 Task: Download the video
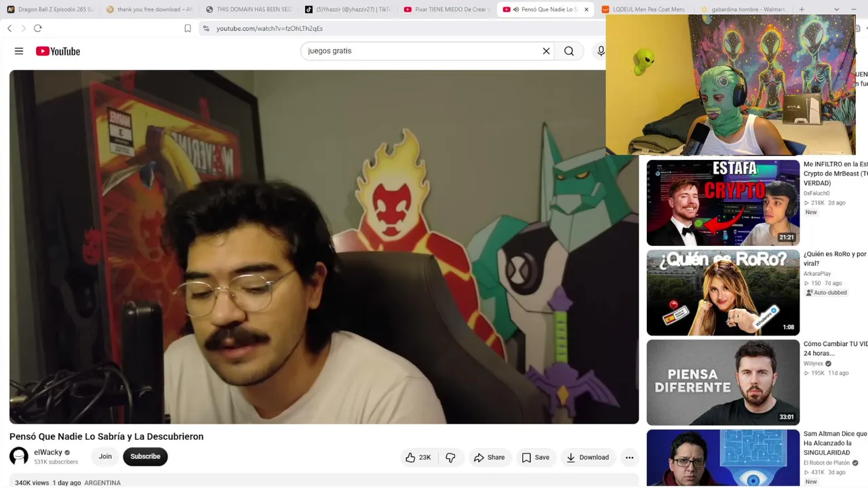pyautogui.click(x=587, y=457)
